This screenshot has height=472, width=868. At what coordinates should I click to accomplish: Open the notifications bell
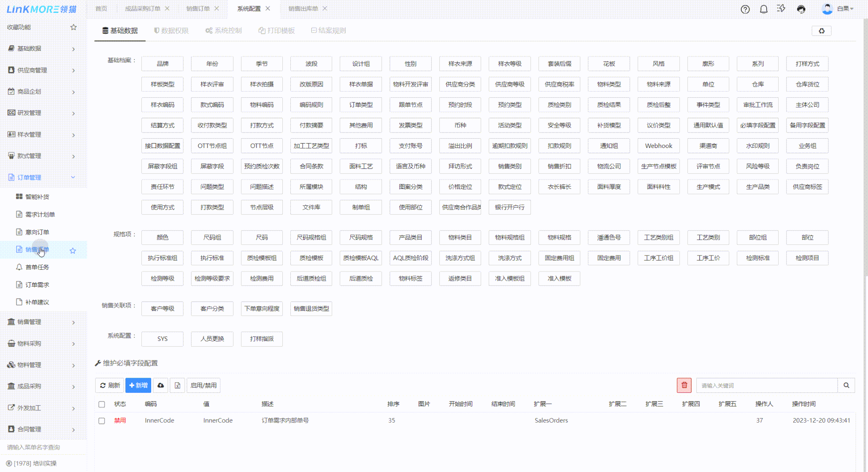[764, 9]
